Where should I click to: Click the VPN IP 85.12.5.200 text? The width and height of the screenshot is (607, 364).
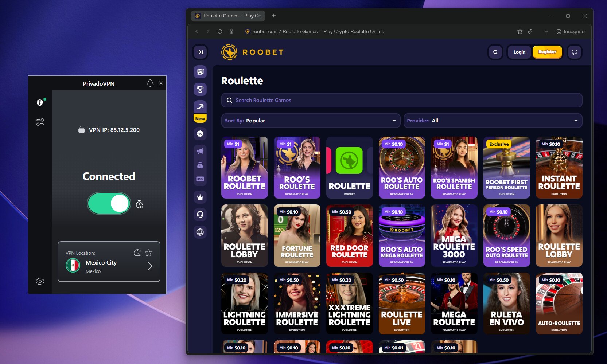(x=114, y=130)
